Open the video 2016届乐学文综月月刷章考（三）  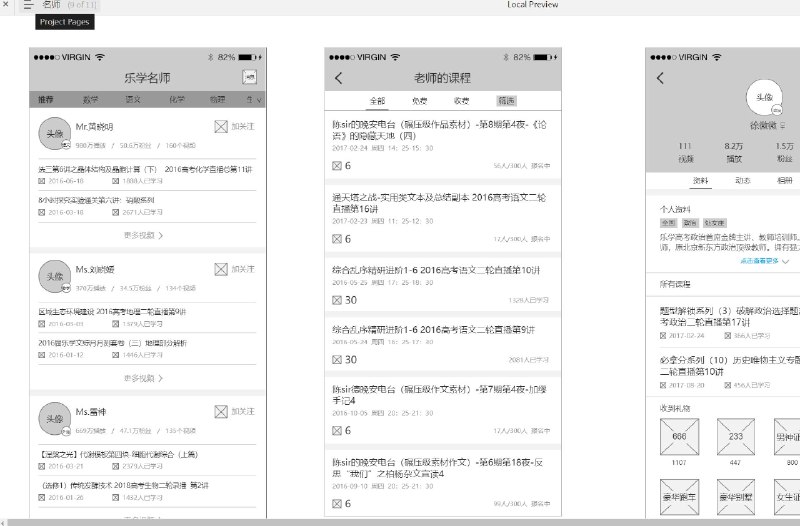click(112, 343)
